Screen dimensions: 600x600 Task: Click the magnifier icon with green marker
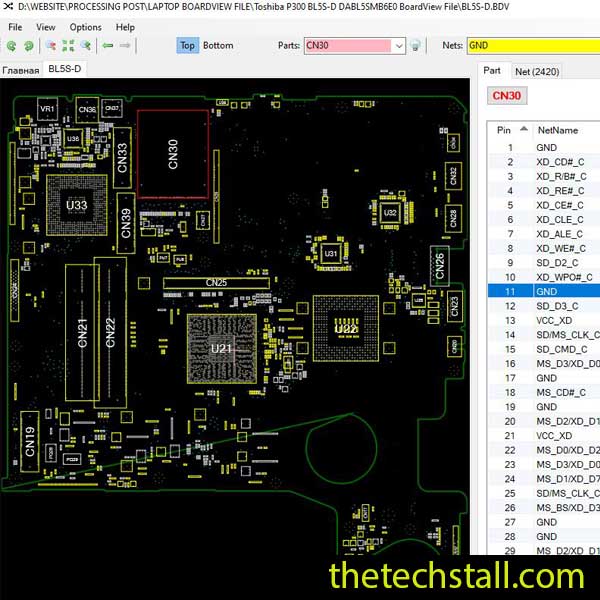click(87, 46)
